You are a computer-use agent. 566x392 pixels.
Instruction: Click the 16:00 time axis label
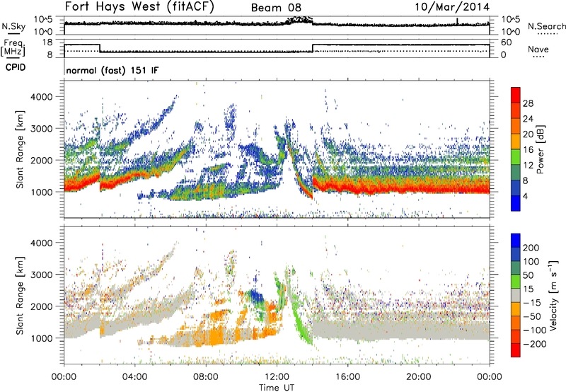[x=347, y=377]
